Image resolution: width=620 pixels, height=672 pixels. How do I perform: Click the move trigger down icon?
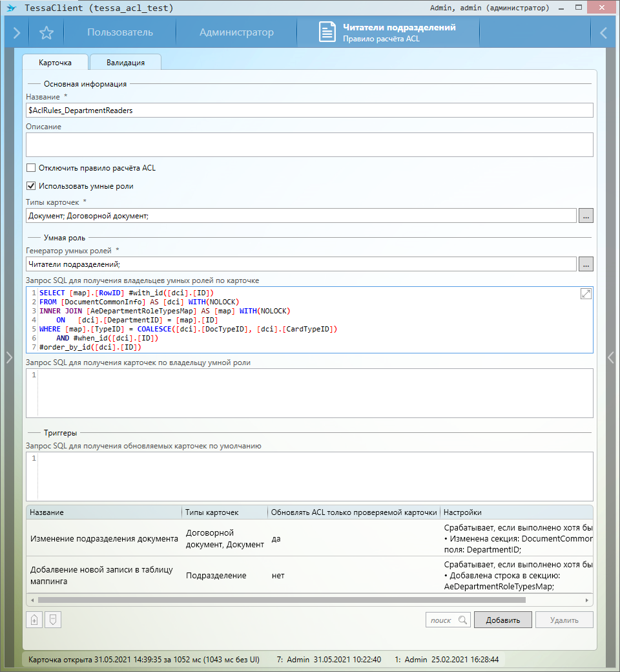(x=54, y=620)
